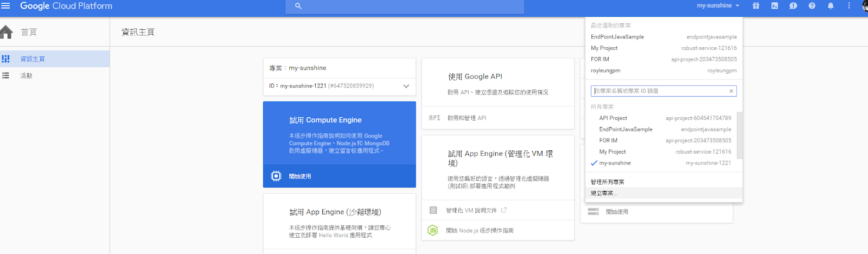The width and height of the screenshot is (868, 254).
Task: Click the document icon beside 管理化 VM 說明文件
Action: [433, 210]
